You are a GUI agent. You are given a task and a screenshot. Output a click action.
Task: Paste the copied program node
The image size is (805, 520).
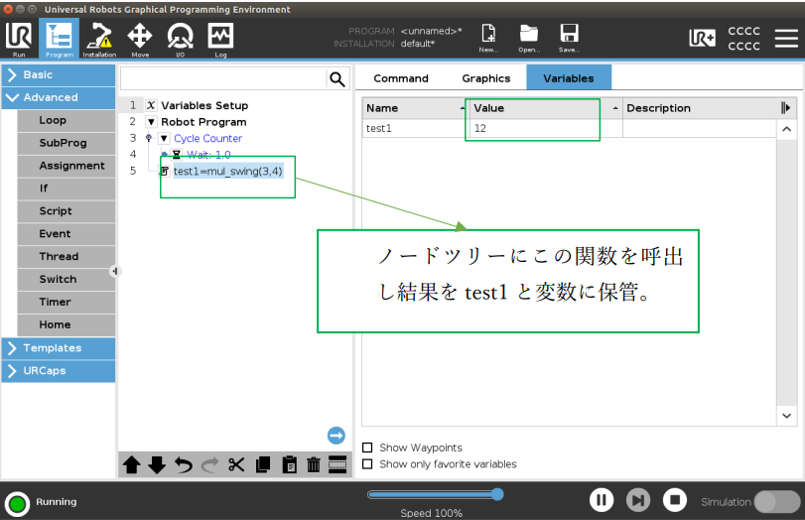[290, 465]
